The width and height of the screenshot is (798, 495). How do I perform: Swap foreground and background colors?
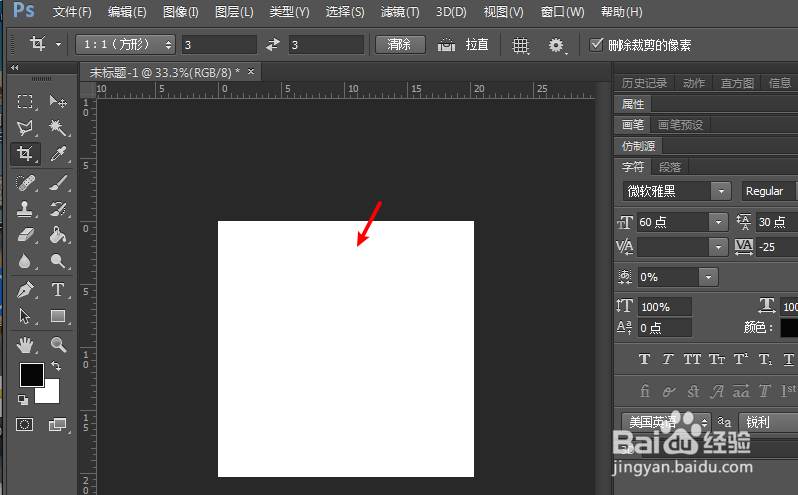tap(56, 366)
